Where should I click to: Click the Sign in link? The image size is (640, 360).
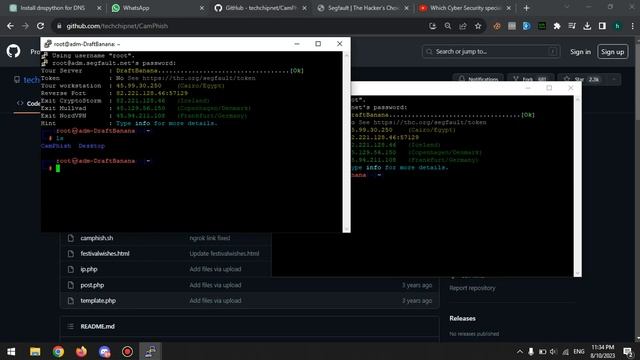[580, 52]
